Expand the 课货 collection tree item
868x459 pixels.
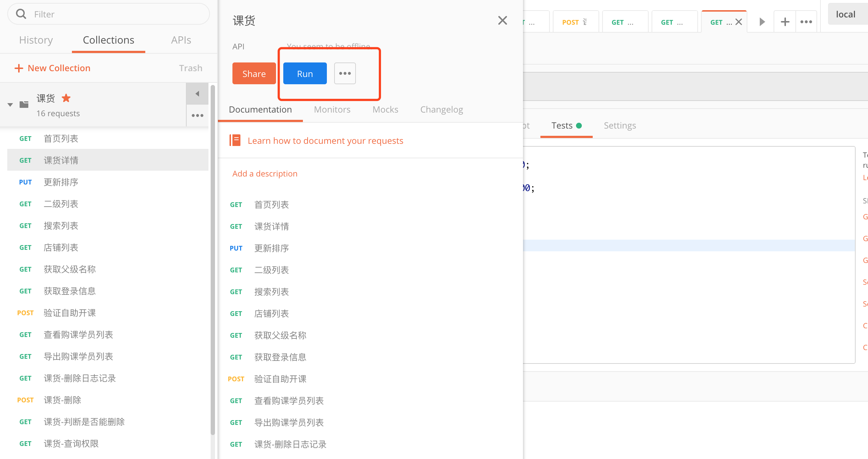[10, 105]
